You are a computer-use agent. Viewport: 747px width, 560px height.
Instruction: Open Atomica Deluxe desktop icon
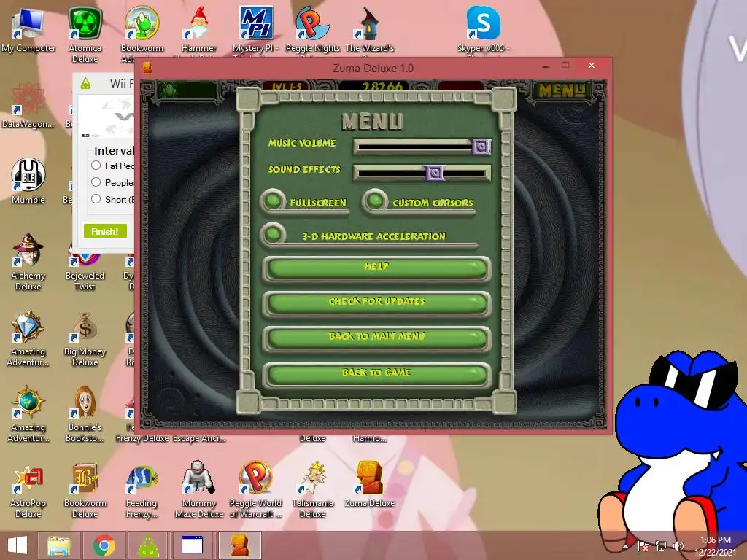(85, 34)
